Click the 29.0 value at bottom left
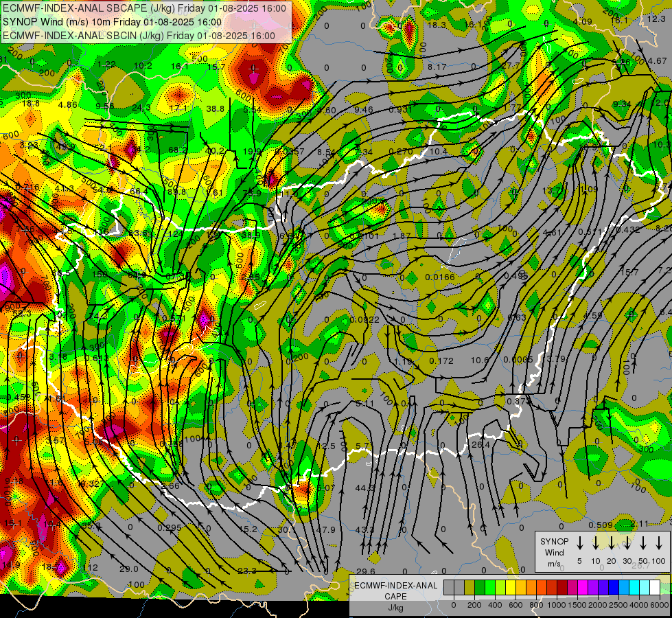The width and height of the screenshot is (672, 618). (128, 569)
